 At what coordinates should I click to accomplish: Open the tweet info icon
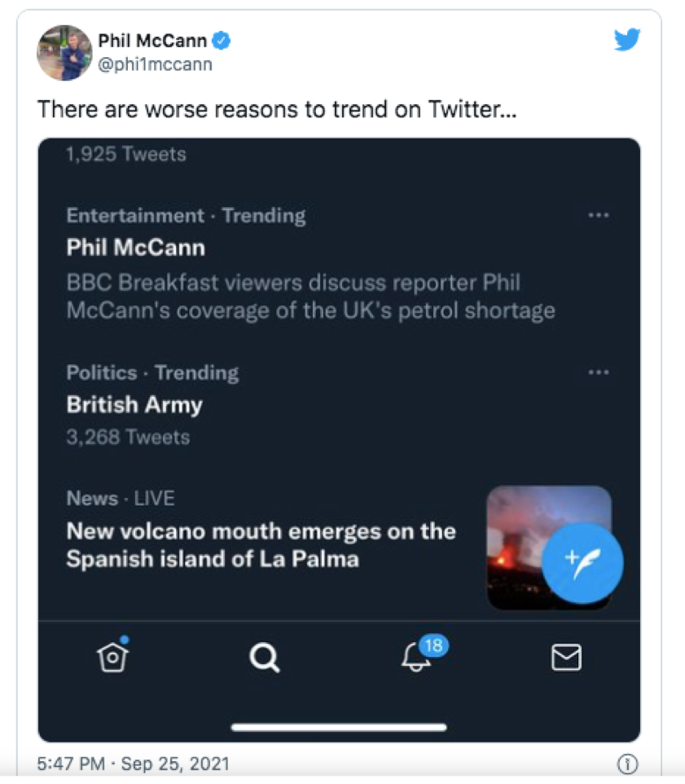click(x=627, y=764)
